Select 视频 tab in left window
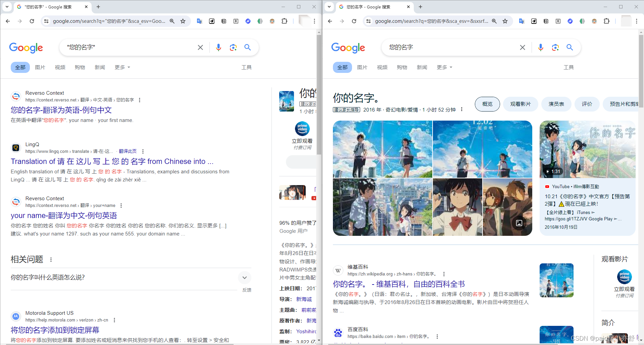Screen dimensions: 644x345 60,68
